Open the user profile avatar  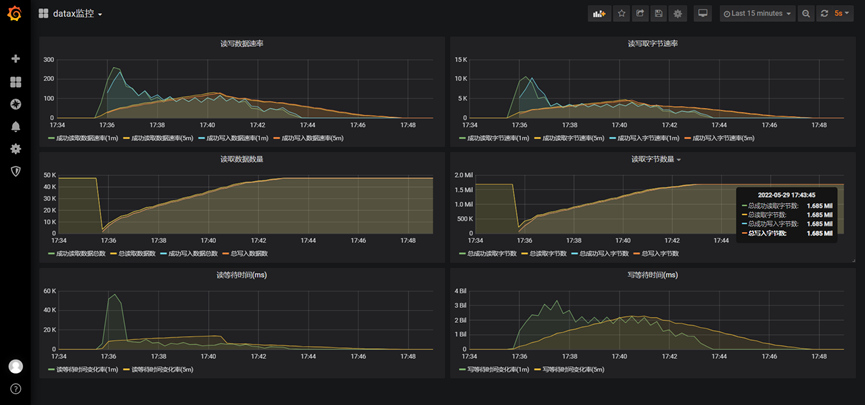coord(15,366)
